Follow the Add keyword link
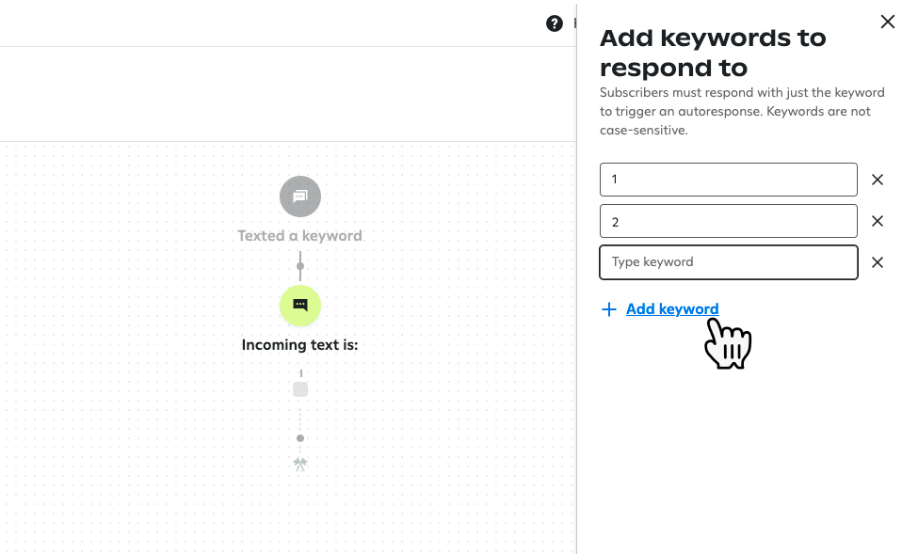 coord(672,309)
